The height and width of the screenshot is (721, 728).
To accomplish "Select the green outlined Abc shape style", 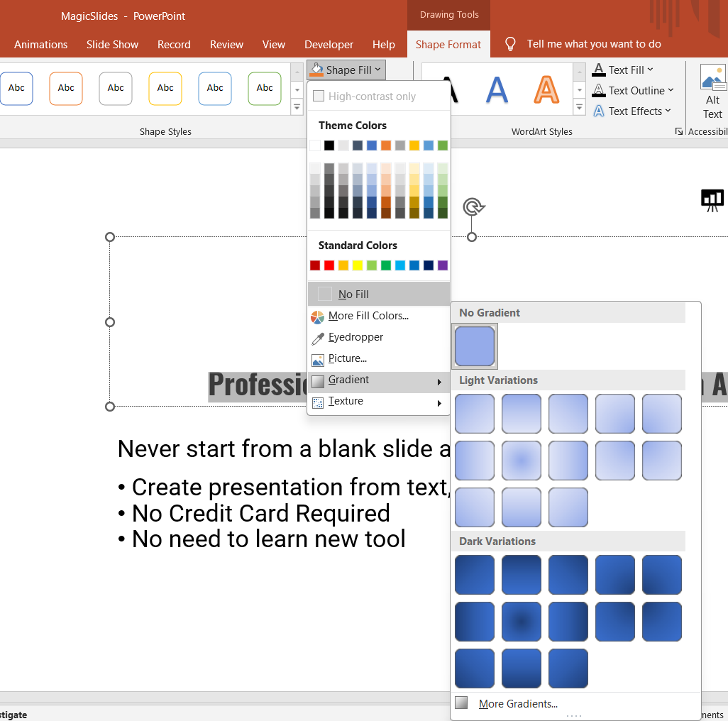I will [x=265, y=88].
